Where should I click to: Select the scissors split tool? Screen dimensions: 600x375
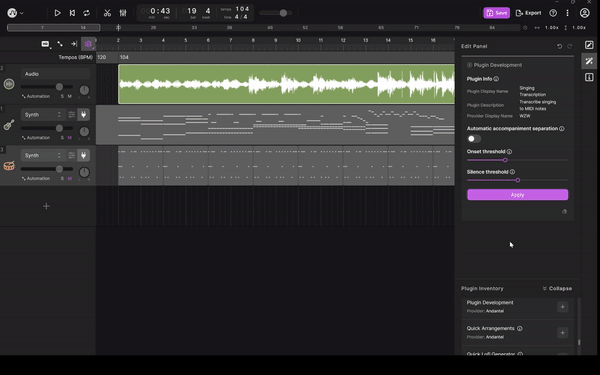click(107, 13)
